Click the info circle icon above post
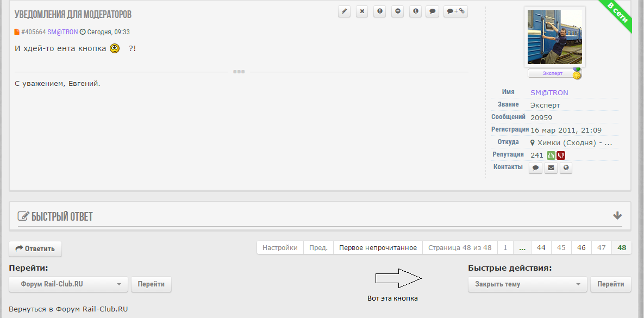The height and width of the screenshot is (318, 644). click(x=416, y=11)
